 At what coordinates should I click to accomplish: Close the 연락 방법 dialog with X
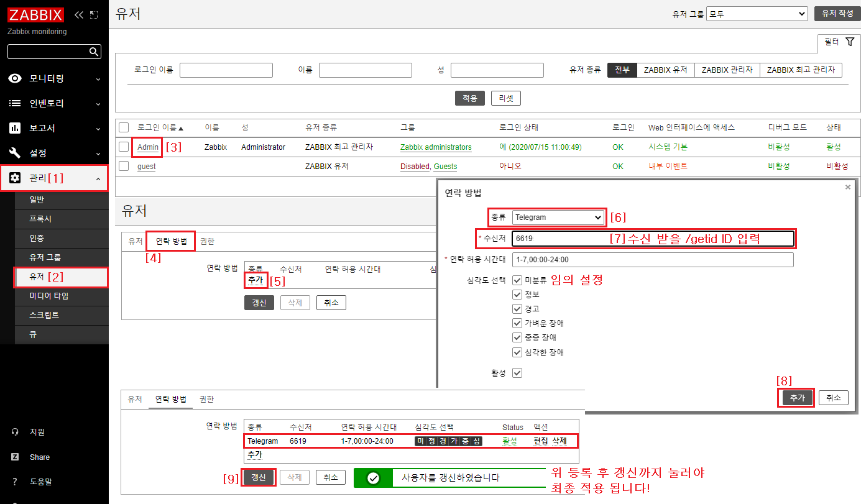point(848,187)
